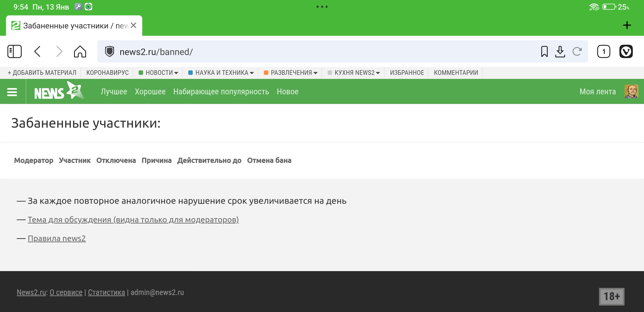Tap the clock showing 9:54
The width and height of the screenshot is (644, 312).
tap(21, 7)
